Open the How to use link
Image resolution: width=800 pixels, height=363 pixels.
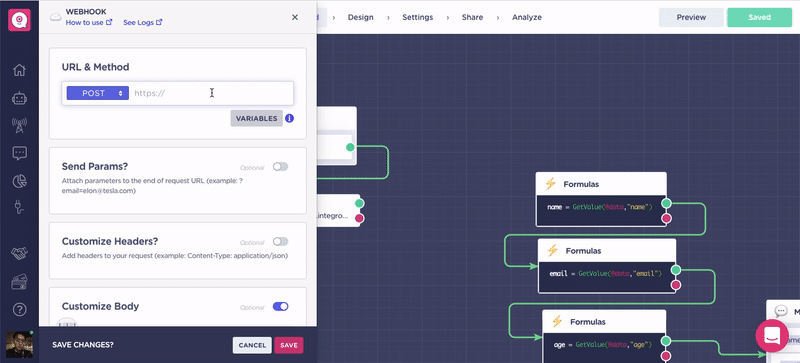click(x=89, y=22)
